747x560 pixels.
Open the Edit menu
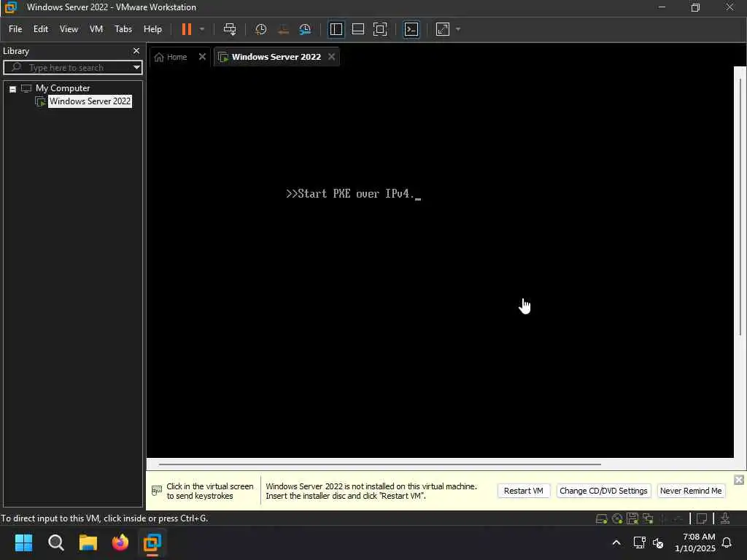click(41, 29)
